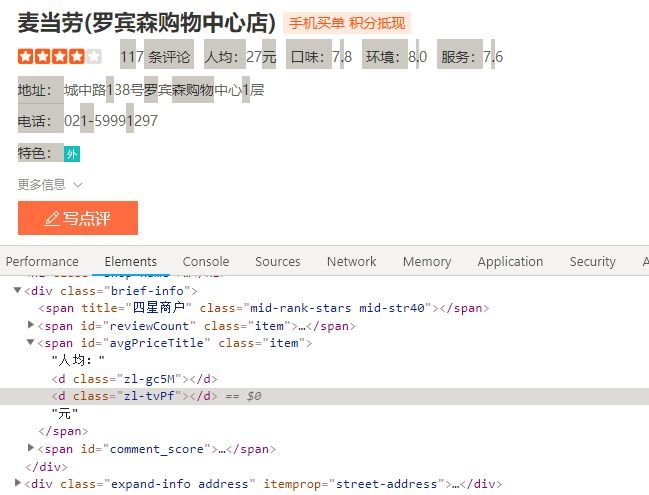Click the 服务: 7.6 service score
Screen dimensions: 649x495
click(472, 56)
